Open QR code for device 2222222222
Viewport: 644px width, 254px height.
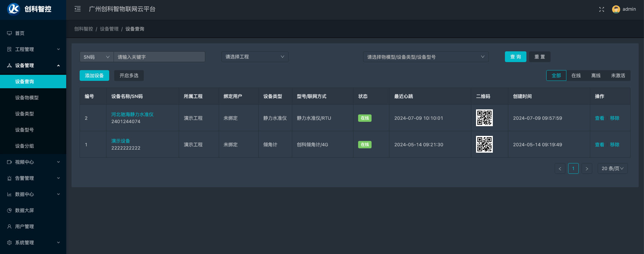pyautogui.click(x=484, y=144)
